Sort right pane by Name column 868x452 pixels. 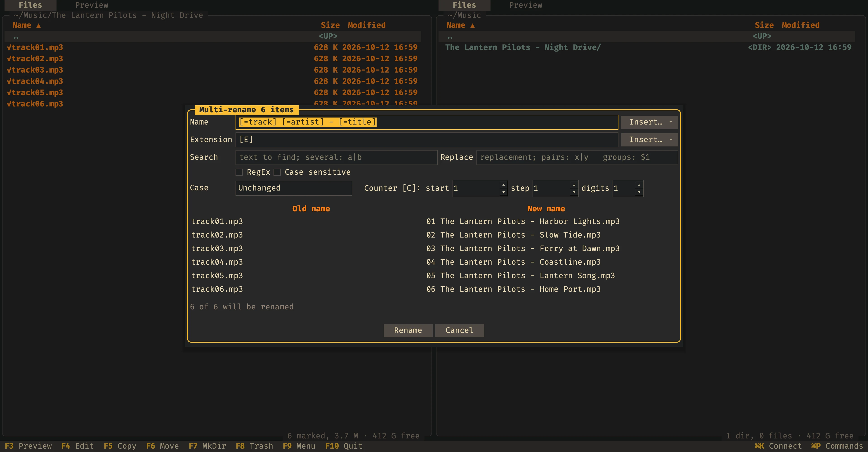coord(460,25)
